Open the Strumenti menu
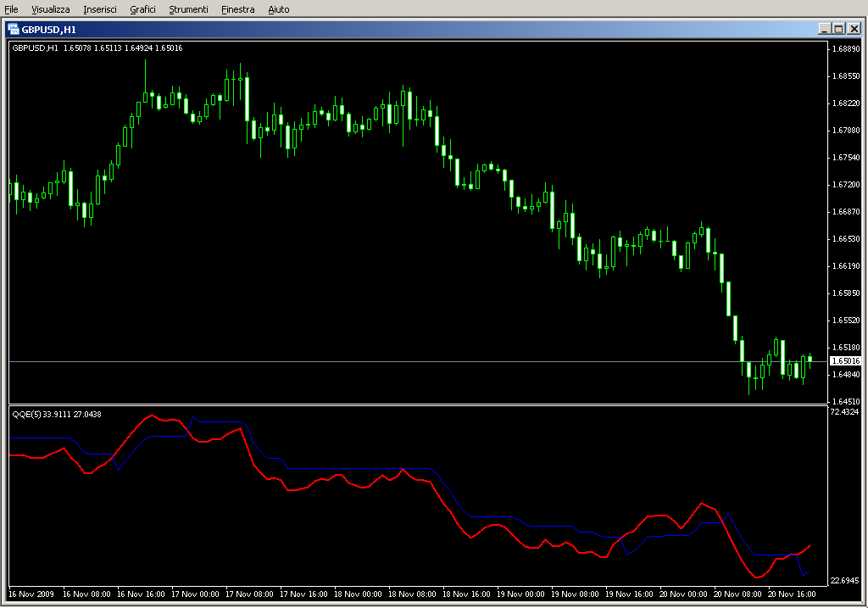 point(188,9)
